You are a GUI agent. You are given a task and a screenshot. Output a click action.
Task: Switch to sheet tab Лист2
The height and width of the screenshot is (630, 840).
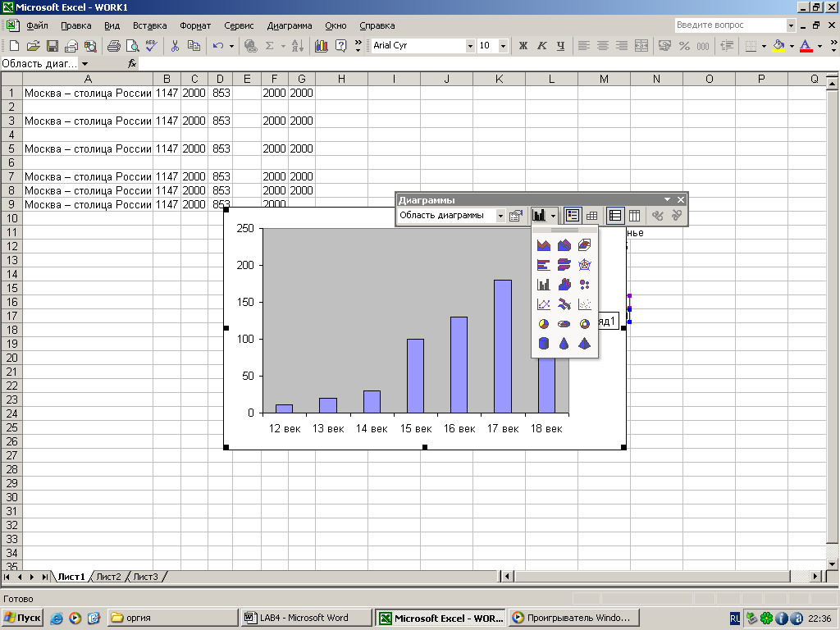pos(109,577)
